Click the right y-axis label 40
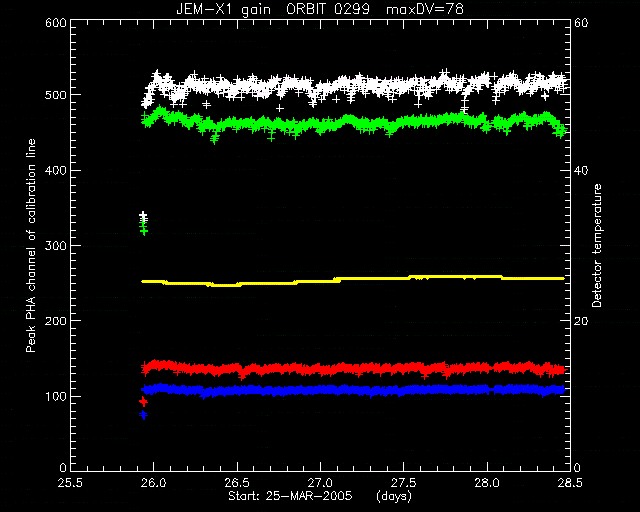Image resolution: width=640 pixels, height=512 pixels. 581,171
